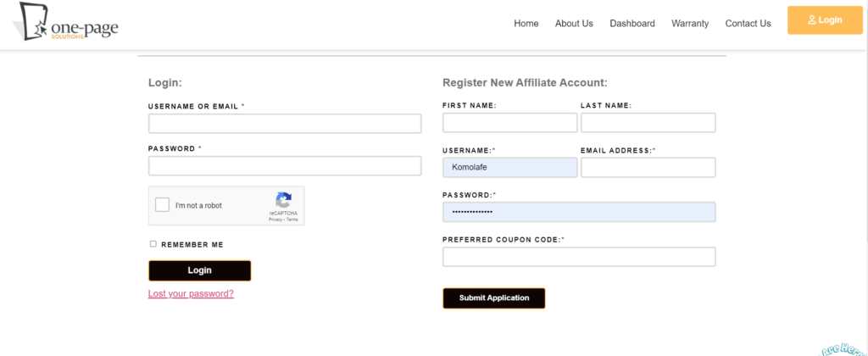Focus the Email Address registration field

pos(648,168)
